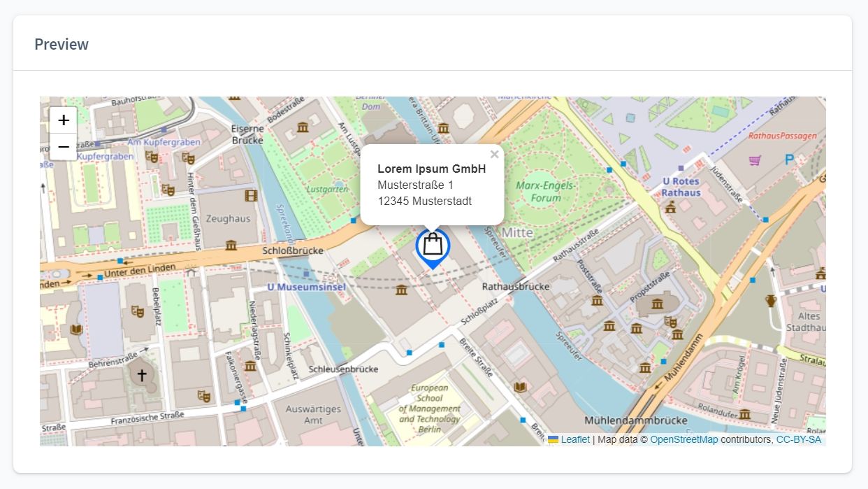Click the "12345 Musterstadt" line in popup
The image size is (868, 489).
[424, 201]
